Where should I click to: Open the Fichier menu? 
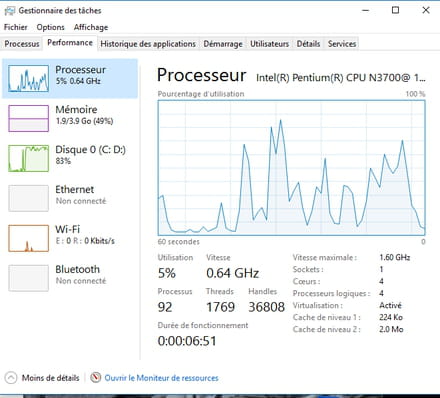pyautogui.click(x=15, y=27)
